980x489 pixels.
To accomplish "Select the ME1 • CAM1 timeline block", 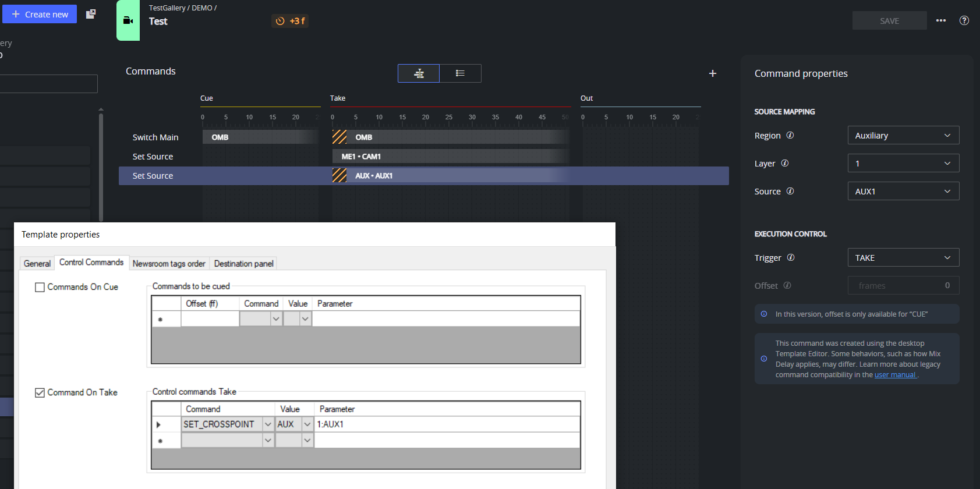I will (x=450, y=156).
